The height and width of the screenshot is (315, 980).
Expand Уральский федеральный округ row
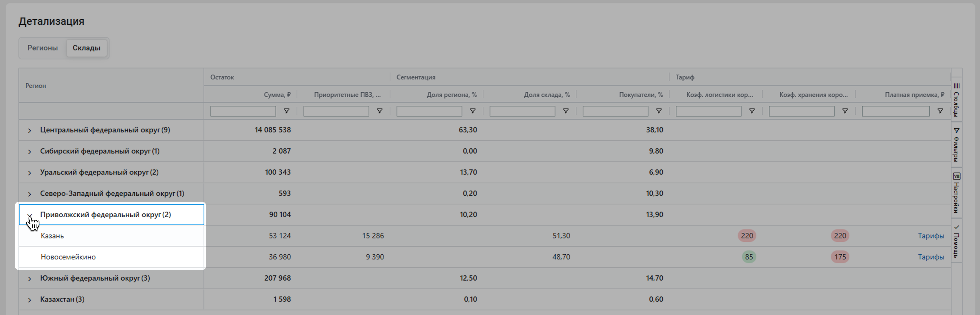tap(29, 173)
